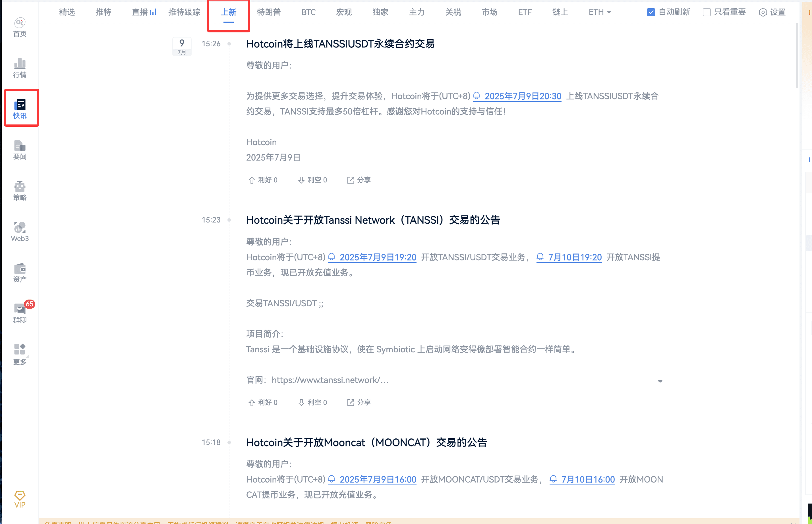Enable the 只看重要 checkbox
Screen dimensions: 812x524
(x=707, y=12)
